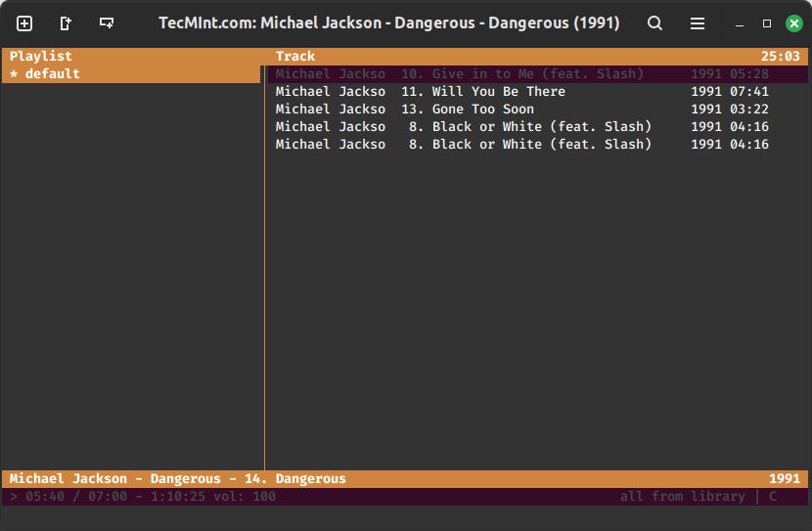The image size is (812, 531).
Task: Click the 03:22 duration
Action: point(748,110)
